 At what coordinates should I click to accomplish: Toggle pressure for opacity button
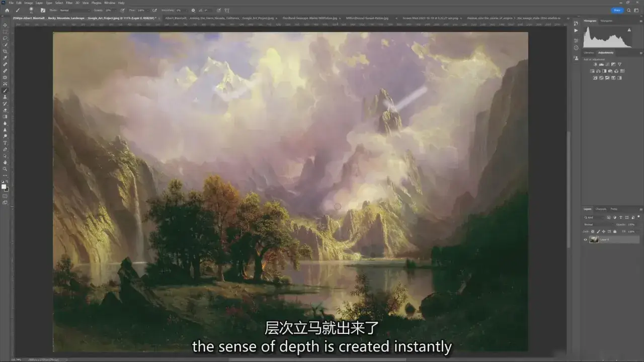click(122, 10)
